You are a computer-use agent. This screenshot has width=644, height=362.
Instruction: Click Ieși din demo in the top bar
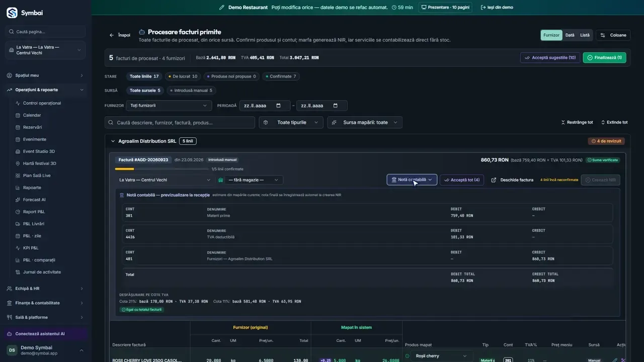point(497,8)
